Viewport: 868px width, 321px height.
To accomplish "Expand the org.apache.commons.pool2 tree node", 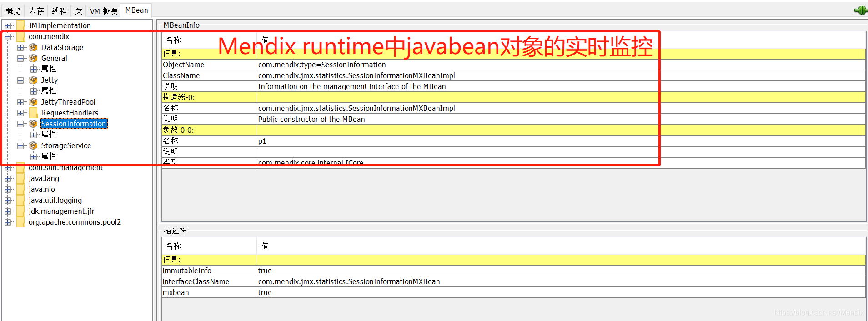I will 8,222.
